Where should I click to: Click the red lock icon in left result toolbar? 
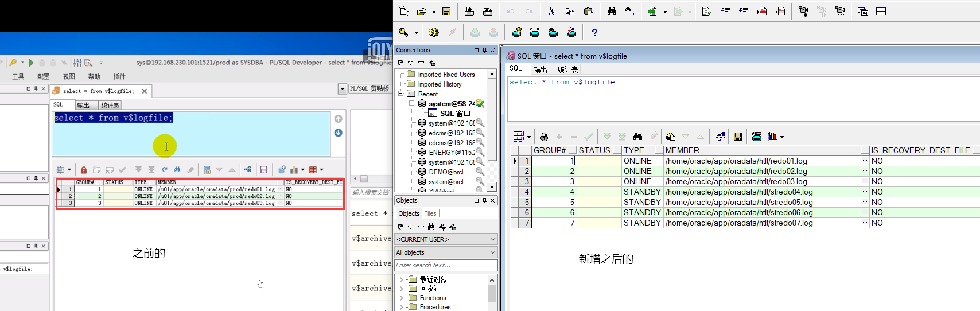84,170
